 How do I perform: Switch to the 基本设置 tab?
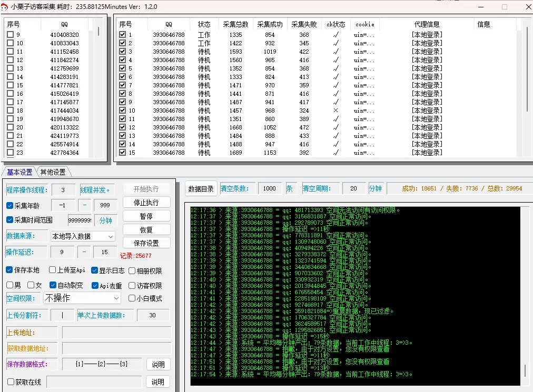[x=19, y=172]
